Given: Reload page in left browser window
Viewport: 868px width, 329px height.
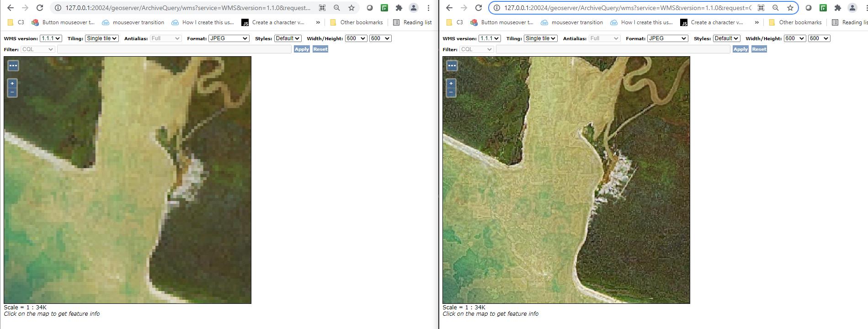Looking at the screenshot, I should (x=40, y=8).
